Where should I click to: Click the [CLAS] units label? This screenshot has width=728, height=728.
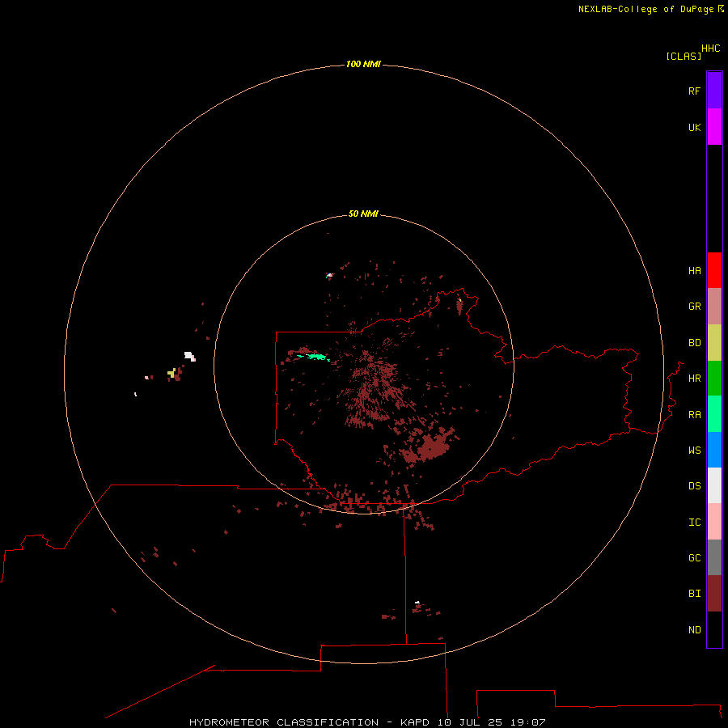(684, 56)
